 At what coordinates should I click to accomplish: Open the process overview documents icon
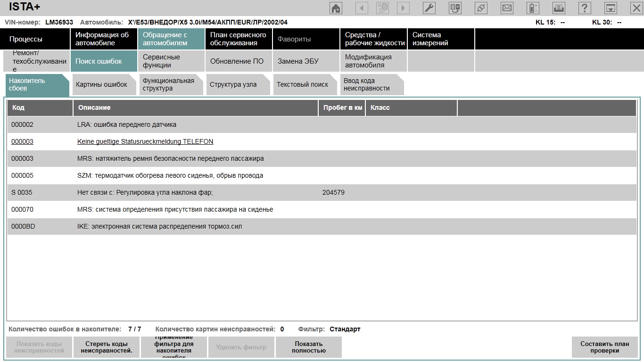(x=382, y=8)
